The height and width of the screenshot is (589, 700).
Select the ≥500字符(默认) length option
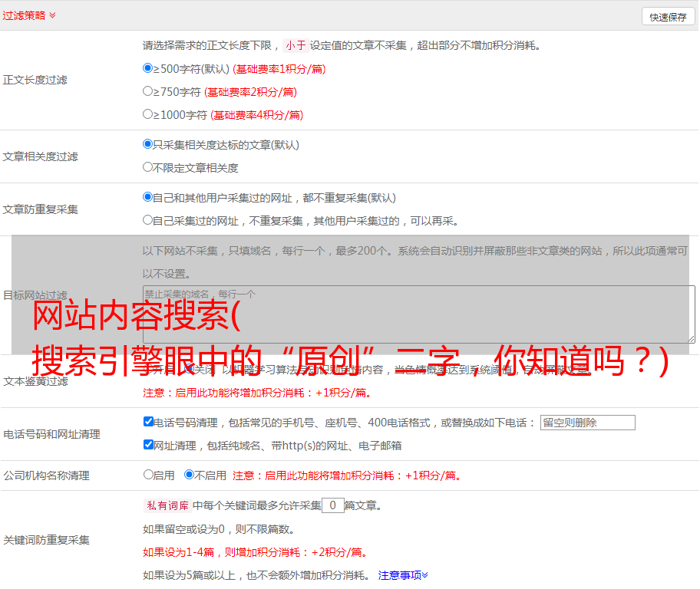[148, 68]
